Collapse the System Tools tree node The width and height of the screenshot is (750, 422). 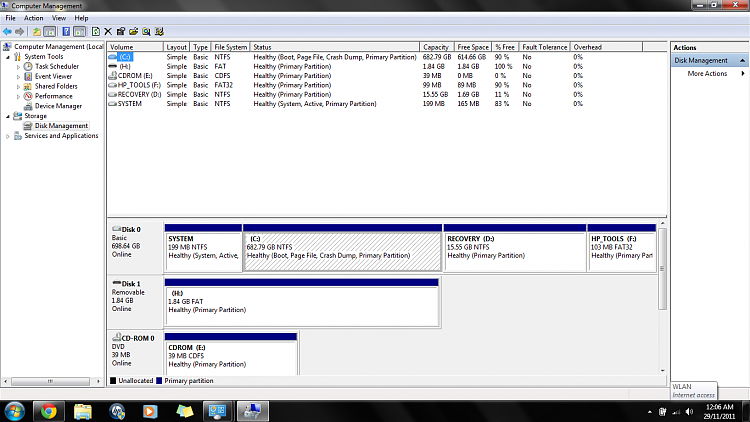(8, 57)
